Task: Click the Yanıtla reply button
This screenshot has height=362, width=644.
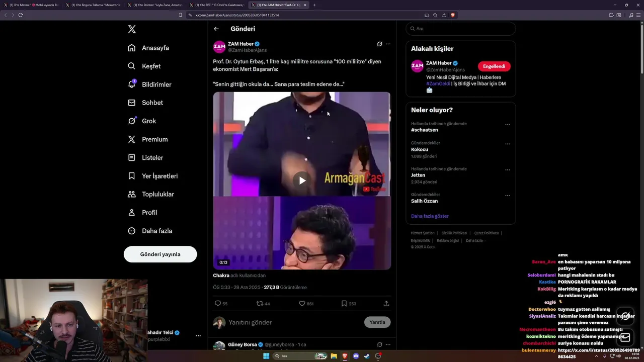Action: click(x=377, y=322)
